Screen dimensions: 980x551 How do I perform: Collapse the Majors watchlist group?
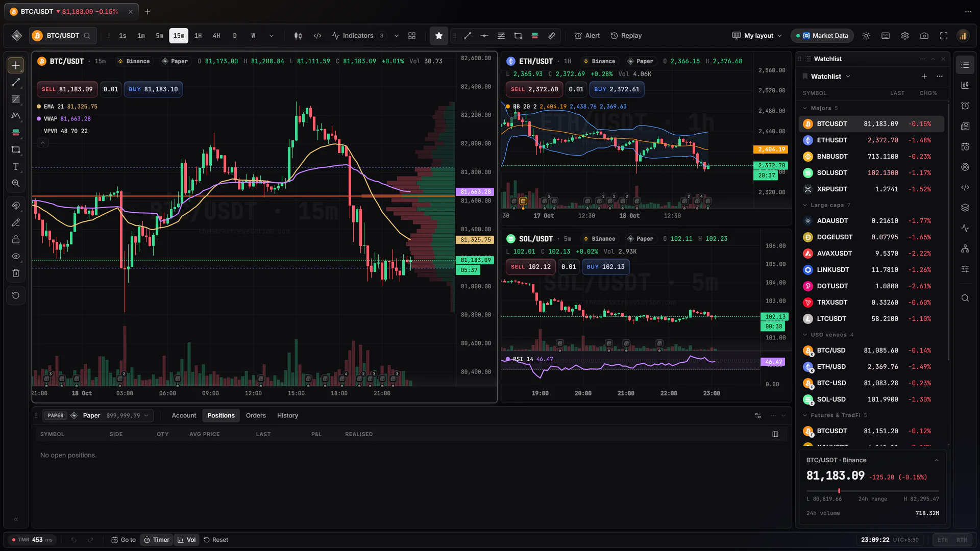coord(805,108)
